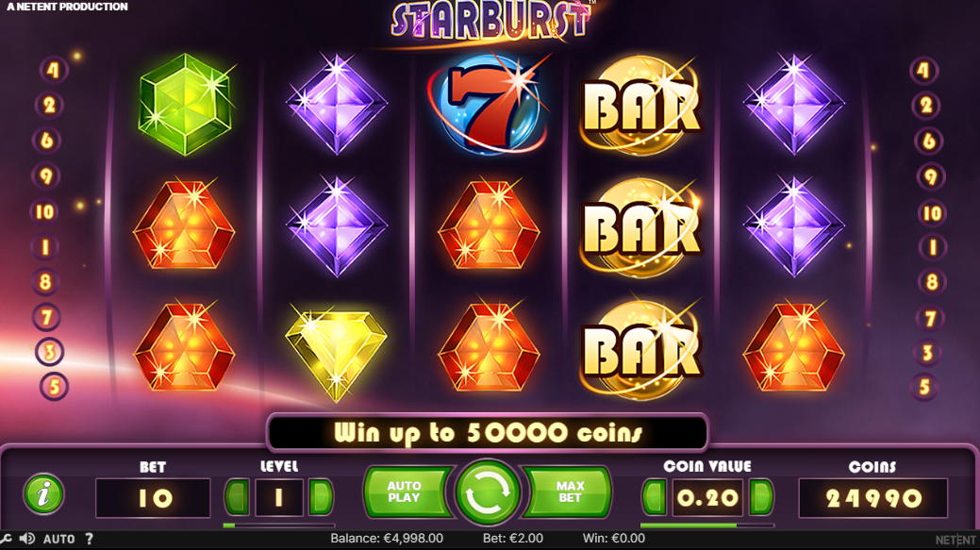This screenshot has width=980, height=550.
Task: Adjust the level slider bar under Level
Action: (279, 525)
